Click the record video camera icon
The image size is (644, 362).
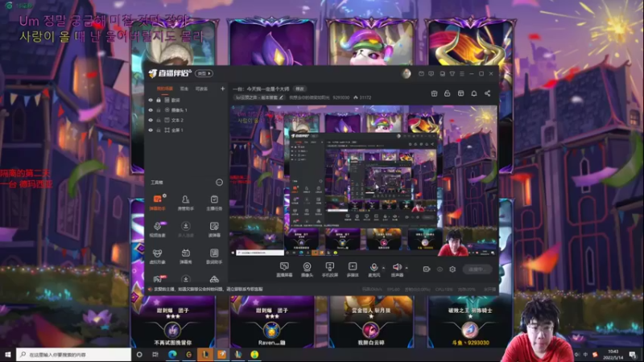coord(427,269)
